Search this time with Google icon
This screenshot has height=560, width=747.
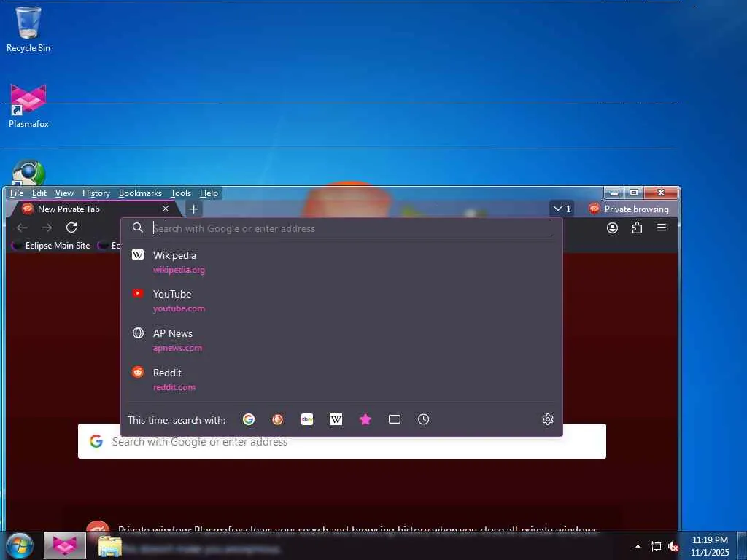tap(249, 419)
